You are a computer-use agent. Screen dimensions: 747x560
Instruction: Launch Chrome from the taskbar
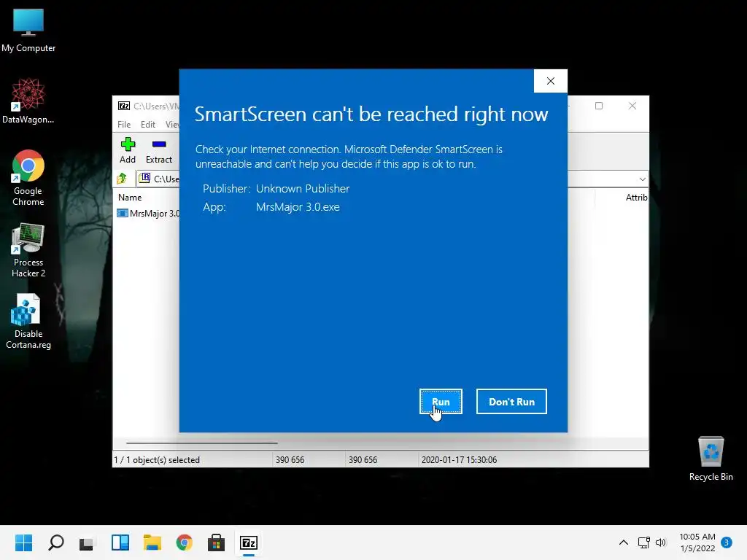185,542
